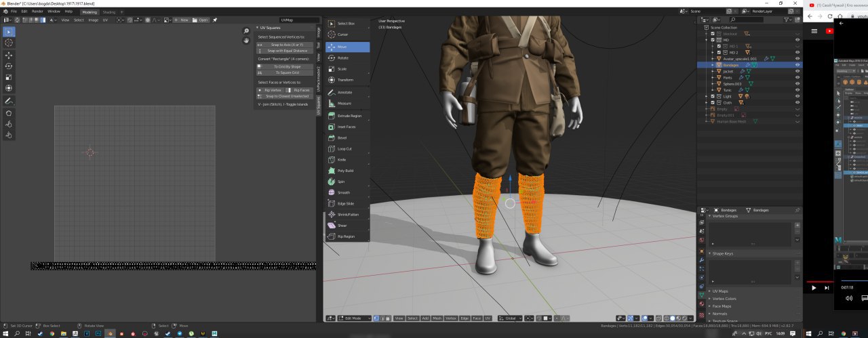The height and width of the screenshot is (338, 868).
Task: Click the New image button
Action: click(x=182, y=20)
